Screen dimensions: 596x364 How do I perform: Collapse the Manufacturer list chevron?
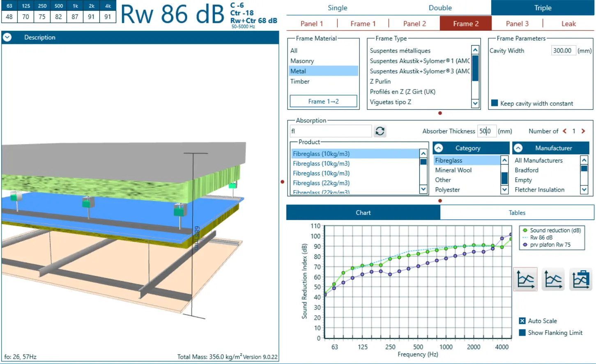click(x=518, y=148)
